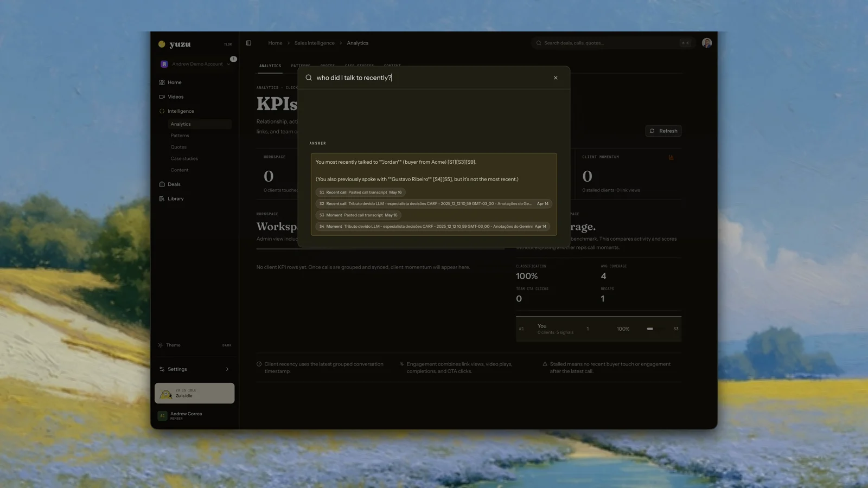Image resolution: width=868 pixels, height=488 pixels.
Task: Select Quotes in the sidebar
Action: pyautogui.click(x=178, y=147)
